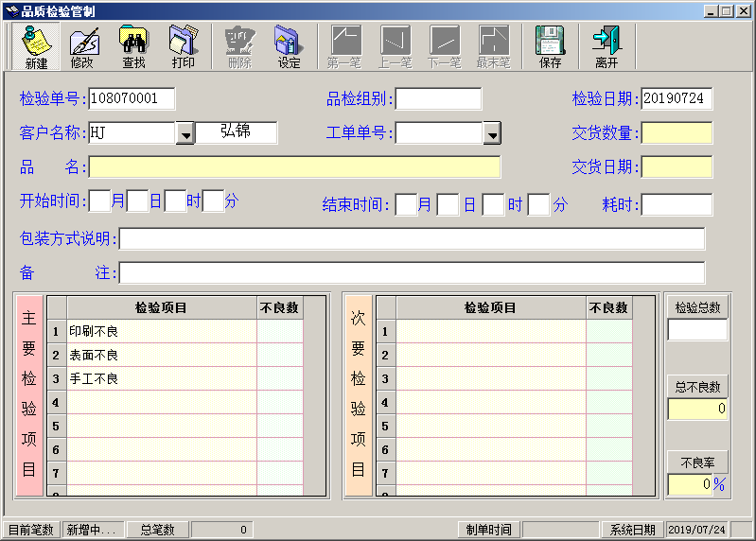
Task: Click the 不良率 percentage field
Action: click(691, 484)
